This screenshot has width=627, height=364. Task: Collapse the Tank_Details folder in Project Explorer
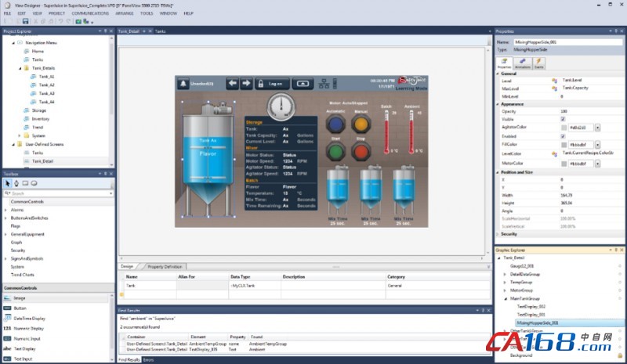[18, 68]
